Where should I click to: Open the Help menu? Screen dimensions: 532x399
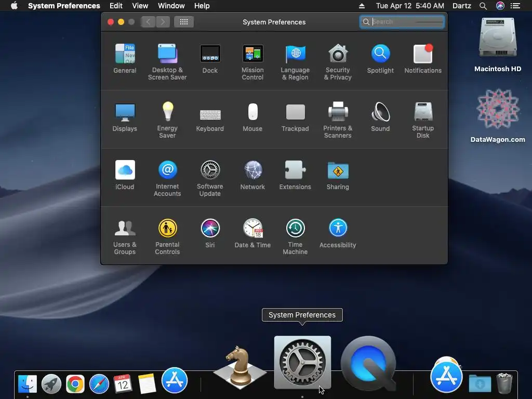202,6
